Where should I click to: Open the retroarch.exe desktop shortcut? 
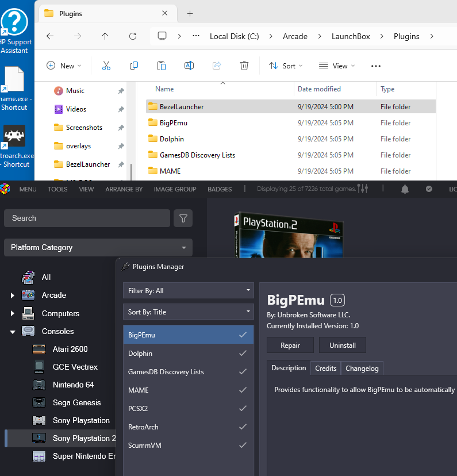(x=14, y=147)
